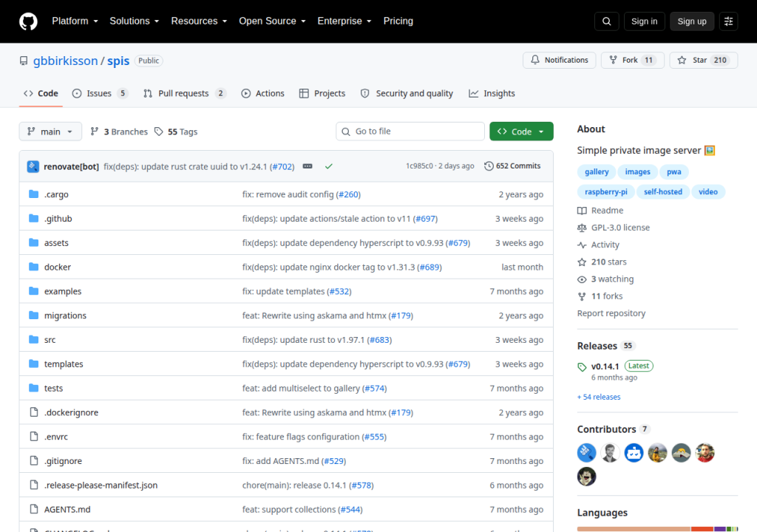Open the .gitignore file
The height and width of the screenshot is (532, 757).
pos(63,460)
